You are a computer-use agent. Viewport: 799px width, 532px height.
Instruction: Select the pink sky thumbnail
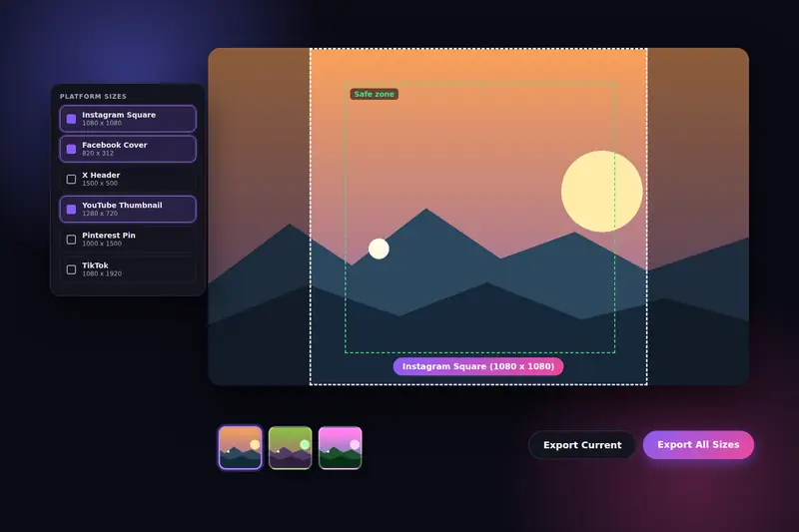coord(340,447)
